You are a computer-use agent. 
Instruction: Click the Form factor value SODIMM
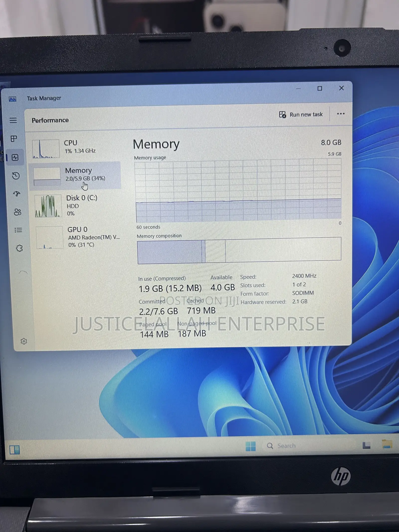coord(303,293)
